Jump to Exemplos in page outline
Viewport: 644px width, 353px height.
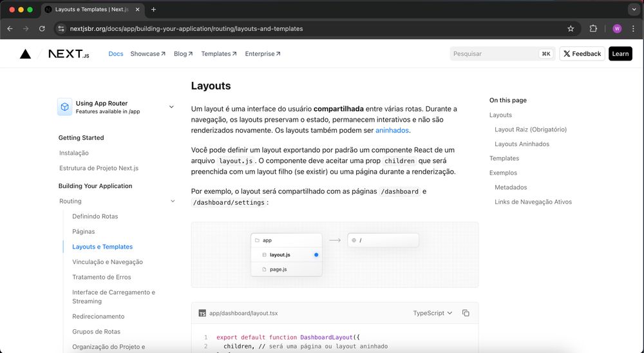[x=503, y=173]
